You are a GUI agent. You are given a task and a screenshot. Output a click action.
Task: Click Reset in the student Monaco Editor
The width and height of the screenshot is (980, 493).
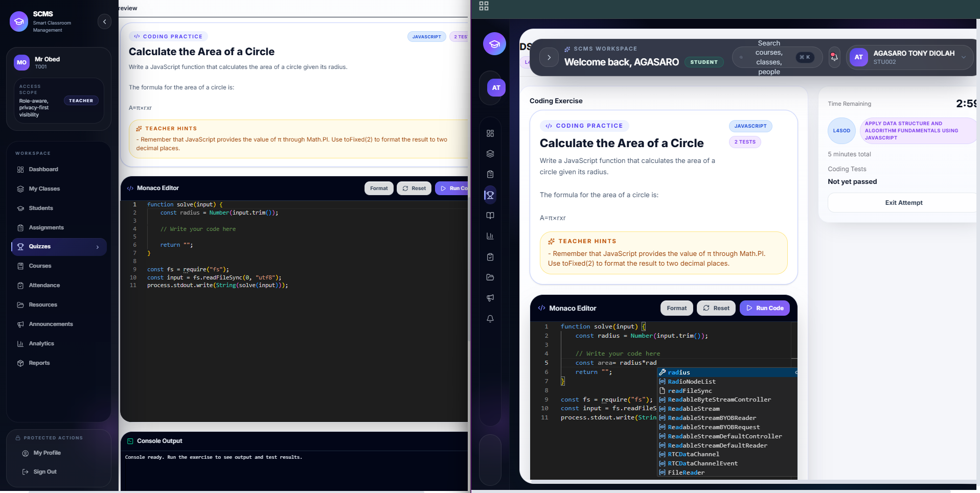pyautogui.click(x=716, y=308)
